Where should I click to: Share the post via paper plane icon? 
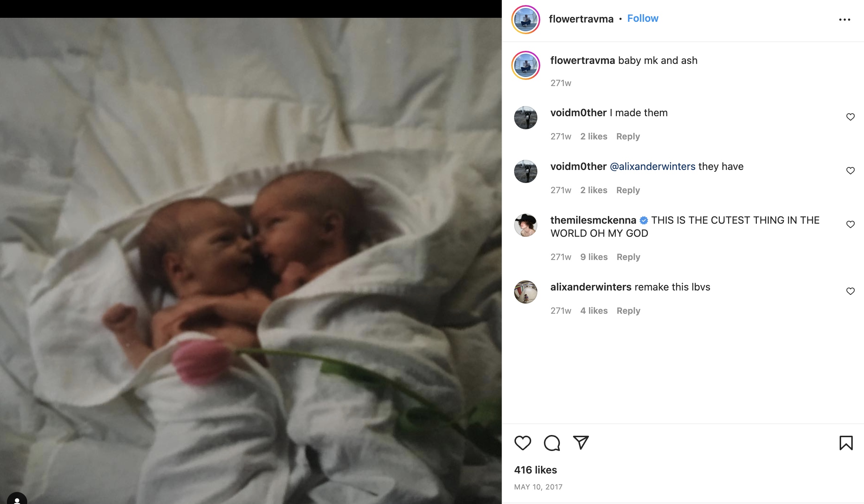click(x=581, y=443)
